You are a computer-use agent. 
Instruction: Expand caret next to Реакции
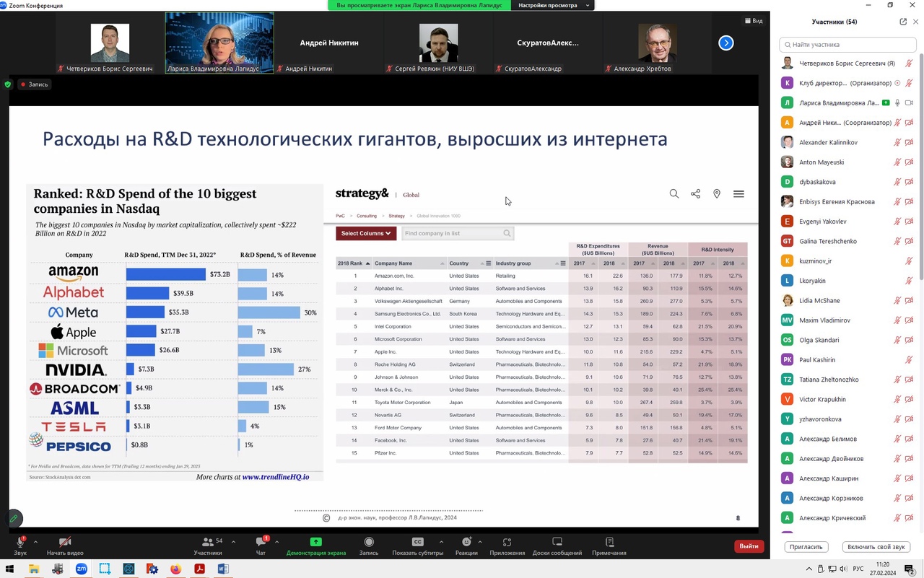[480, 542]
